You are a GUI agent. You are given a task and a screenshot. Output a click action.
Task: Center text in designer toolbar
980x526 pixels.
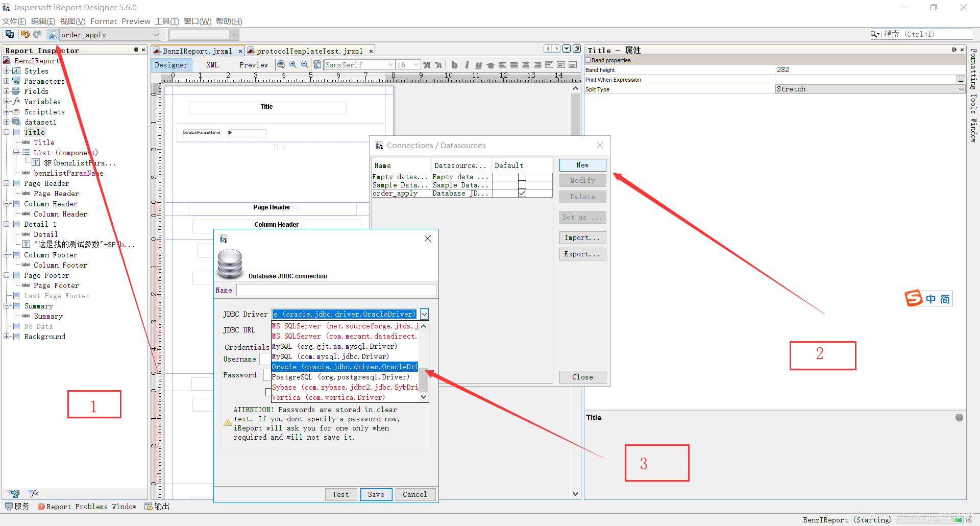pyautogui.click(x=526, y=65)
